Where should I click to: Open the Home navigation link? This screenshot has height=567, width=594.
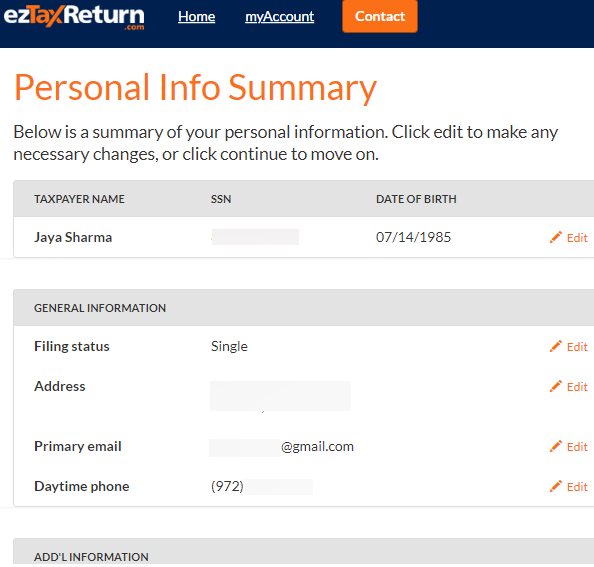197,16
